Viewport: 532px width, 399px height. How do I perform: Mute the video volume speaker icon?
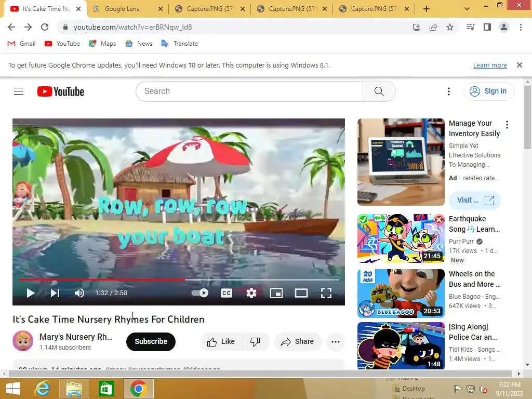click(x=79, y=293)
